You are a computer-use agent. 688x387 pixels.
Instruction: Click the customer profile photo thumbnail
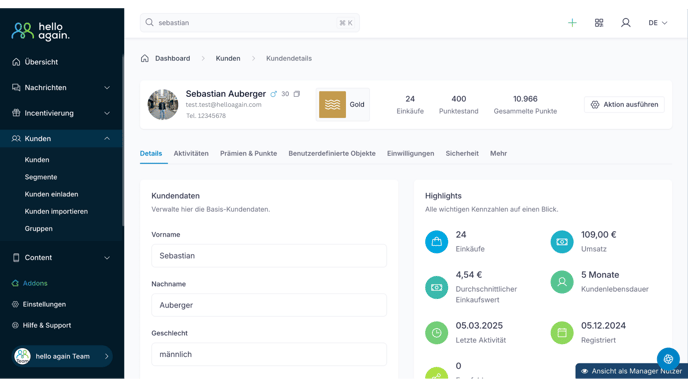point(163,104)
